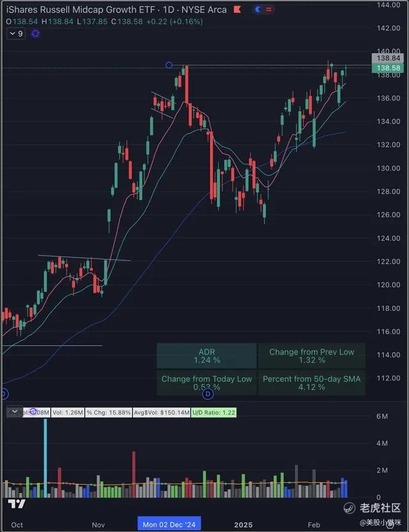
Task: Click the open value O138.54 in the header
Action: click(22, 21)
